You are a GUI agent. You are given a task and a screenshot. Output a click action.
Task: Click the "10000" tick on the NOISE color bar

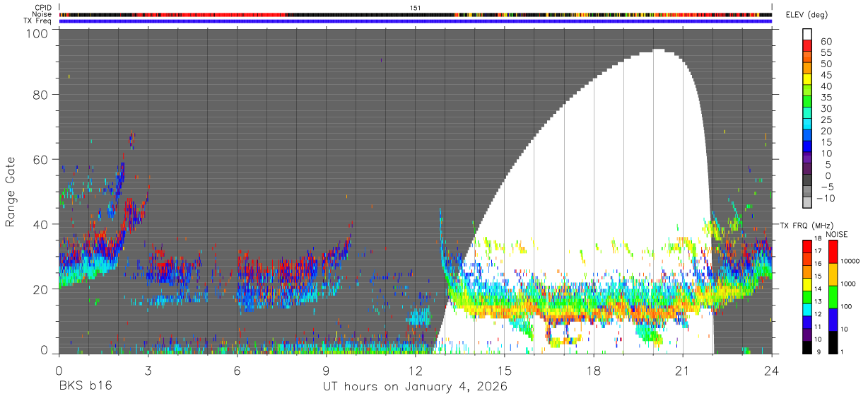click(x=849, y=261)
